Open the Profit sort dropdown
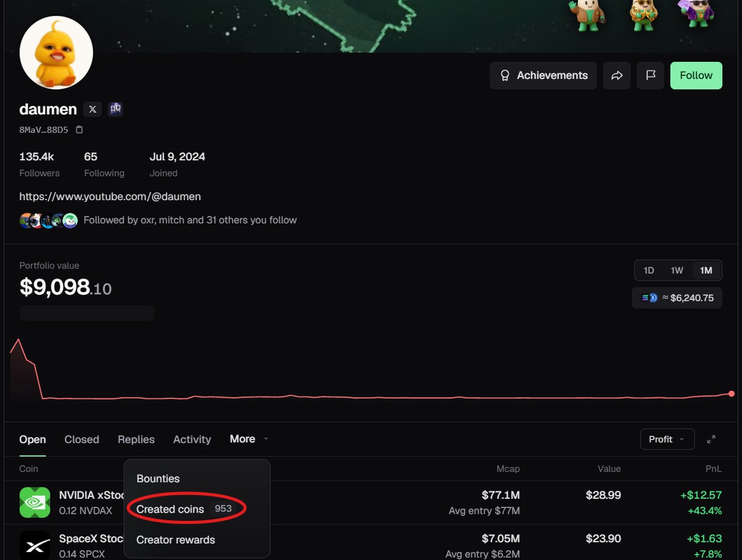This screenshot has height=560, width=742. (x=667, y=439)
